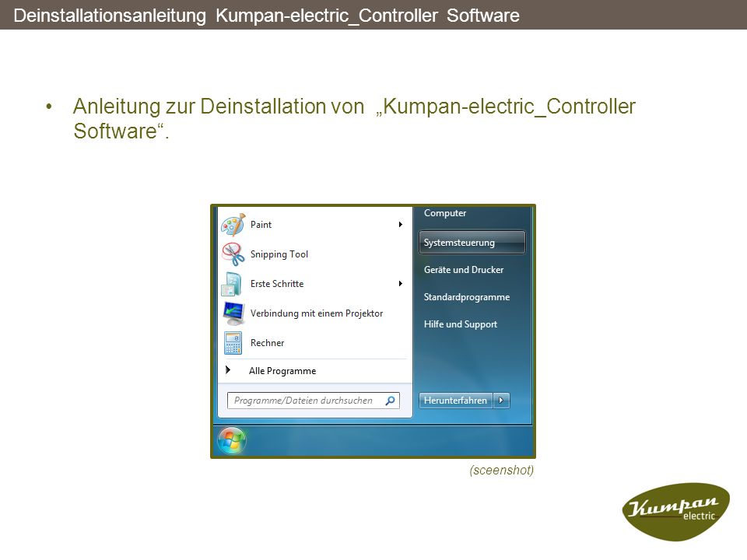The image size is (747, 560).
Task: Click the Rechner calculator icon
Action: tap(233, 343)
